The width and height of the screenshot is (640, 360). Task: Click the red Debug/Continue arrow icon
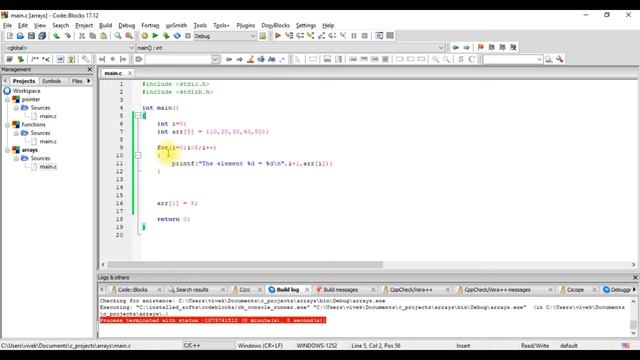278,36
